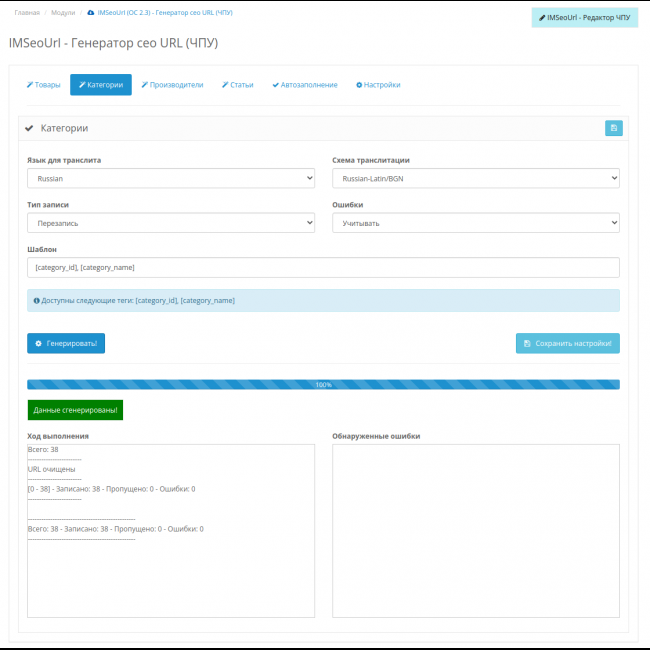Click the Главная breadcrumb link

27,12
